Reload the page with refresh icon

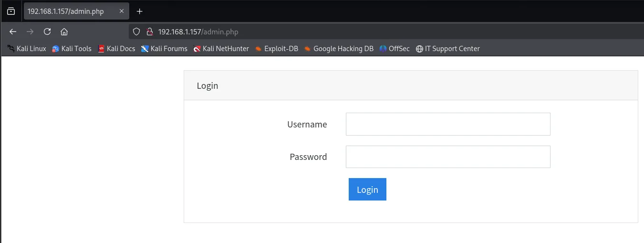47,32
